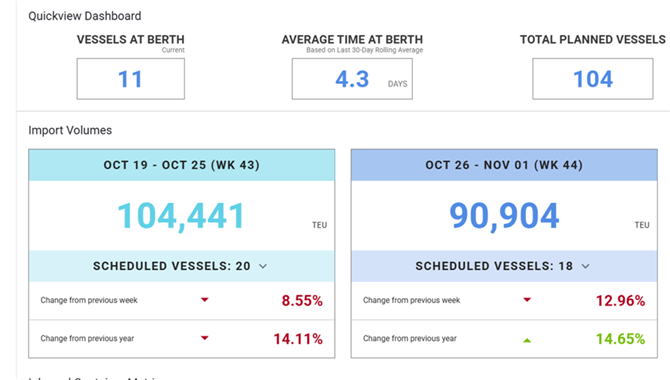Click the Import Volumes section heading
Viewport: 670px width, 380px height.
pyautogui.click(x=70, y=130)
